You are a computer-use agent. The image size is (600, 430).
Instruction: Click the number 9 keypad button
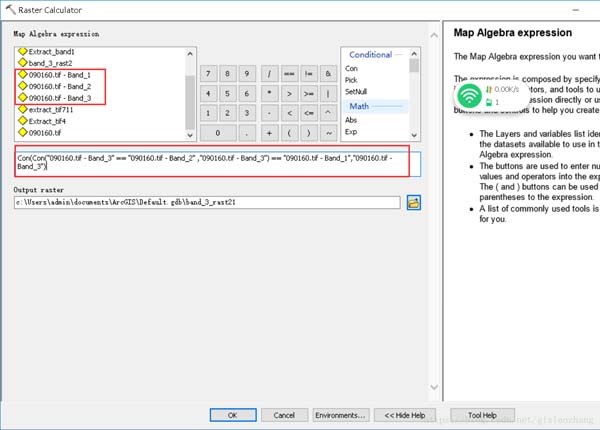(x=247, y=73)
